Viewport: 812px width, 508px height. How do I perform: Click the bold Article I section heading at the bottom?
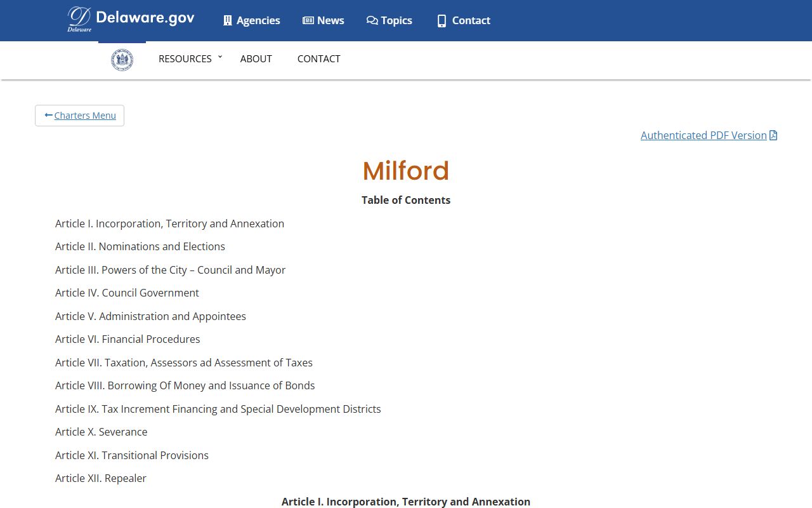[406, 502]
